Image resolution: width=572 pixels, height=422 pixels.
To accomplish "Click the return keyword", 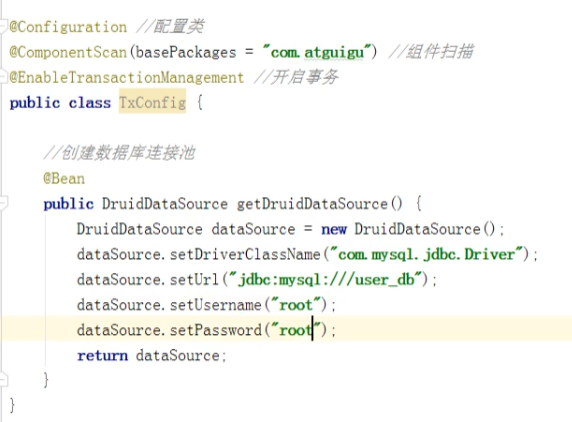I will tap(103, 356).
